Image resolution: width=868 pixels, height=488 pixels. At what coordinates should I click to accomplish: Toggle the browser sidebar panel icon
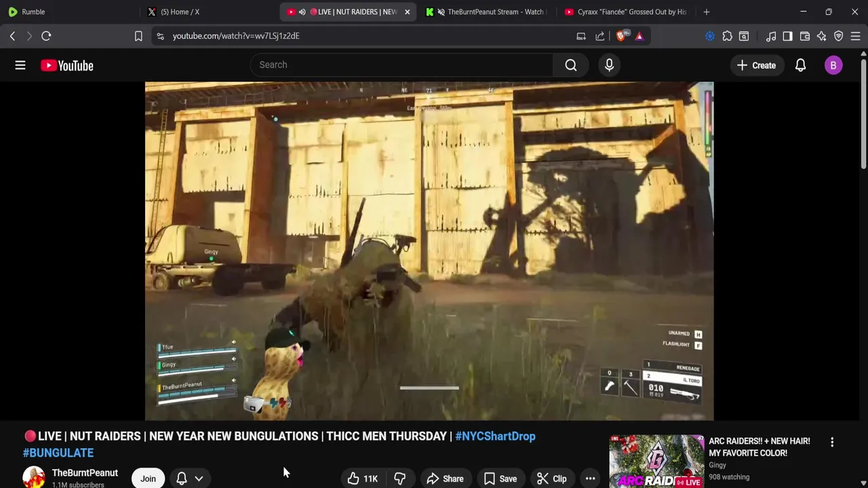pyautogui.click(x=787, y=36)
